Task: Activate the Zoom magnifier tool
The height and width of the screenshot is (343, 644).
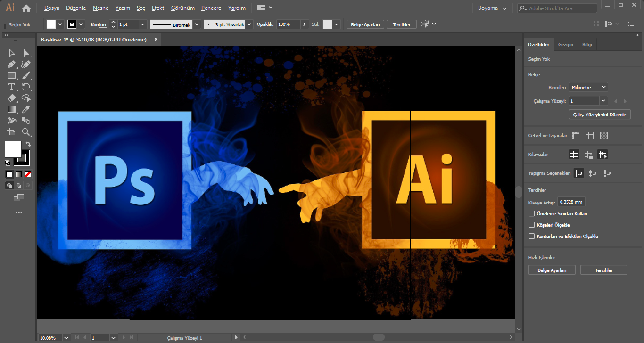Action: coord(26,132)
